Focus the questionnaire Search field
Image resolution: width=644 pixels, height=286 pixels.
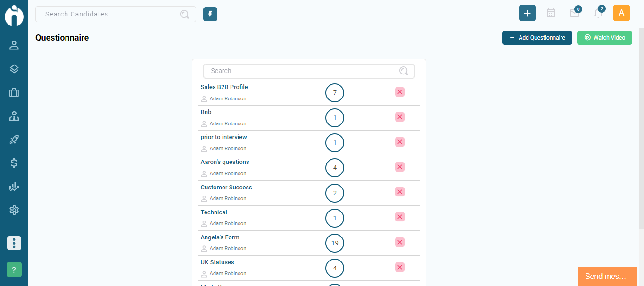(x=309, y=71)
